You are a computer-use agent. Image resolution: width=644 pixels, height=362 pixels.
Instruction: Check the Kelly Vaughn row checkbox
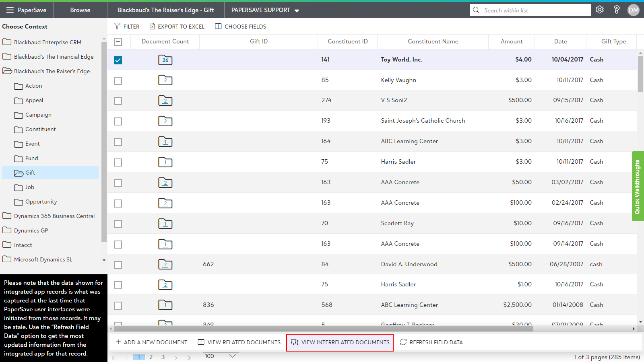[x=118, y=81]
